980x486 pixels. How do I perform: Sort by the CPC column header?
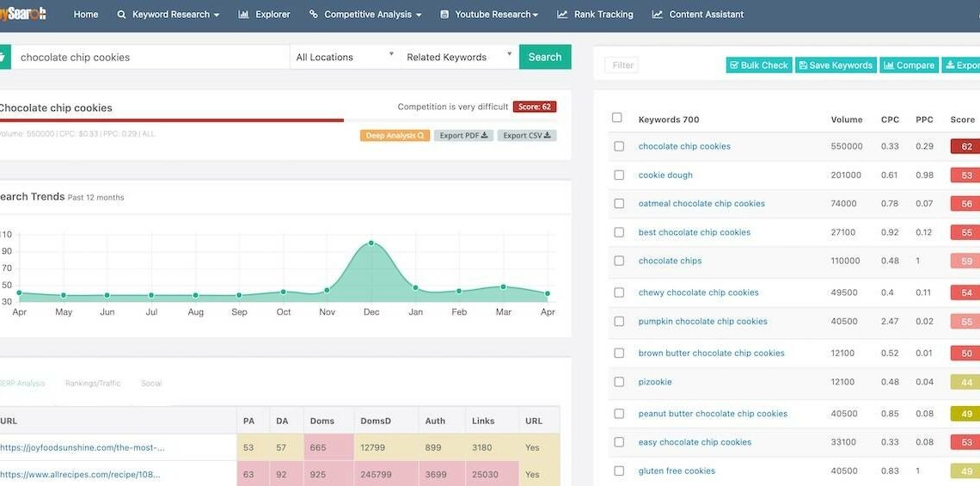890,120
